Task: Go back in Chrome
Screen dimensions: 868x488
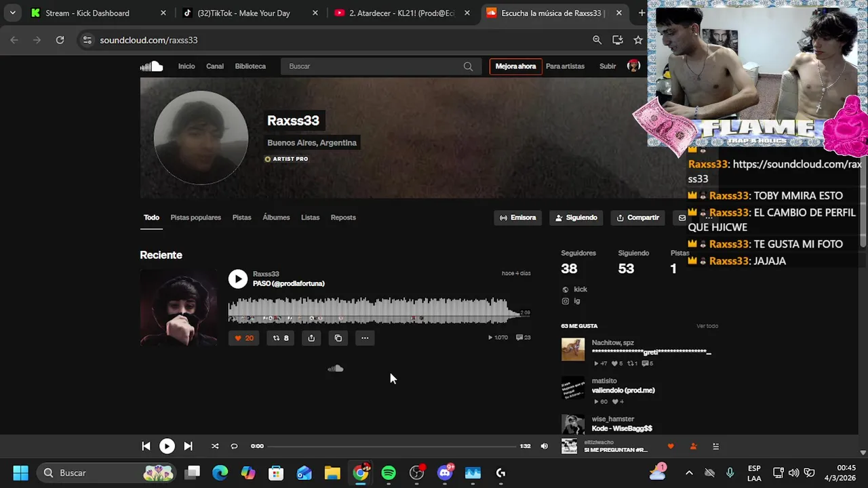Action: click(x=14, y=40)
